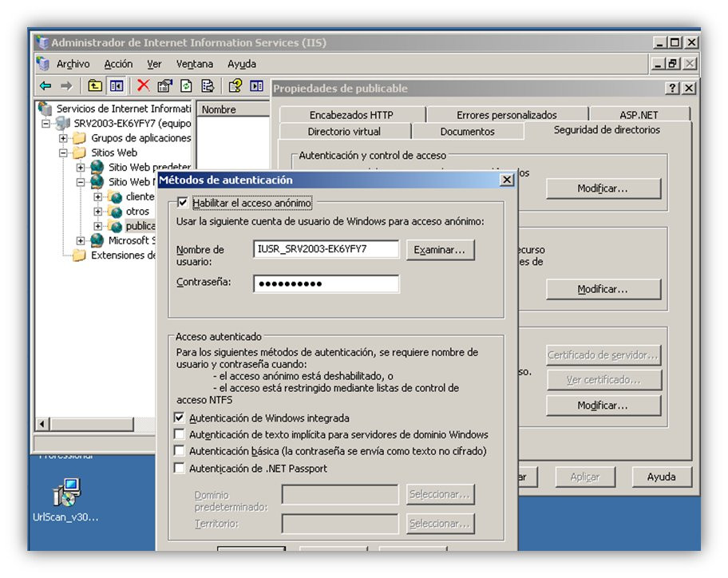Screen dimensions: 728x578
Task: Enable Autenticación básica checkbox
Action: tap(180, 450)
